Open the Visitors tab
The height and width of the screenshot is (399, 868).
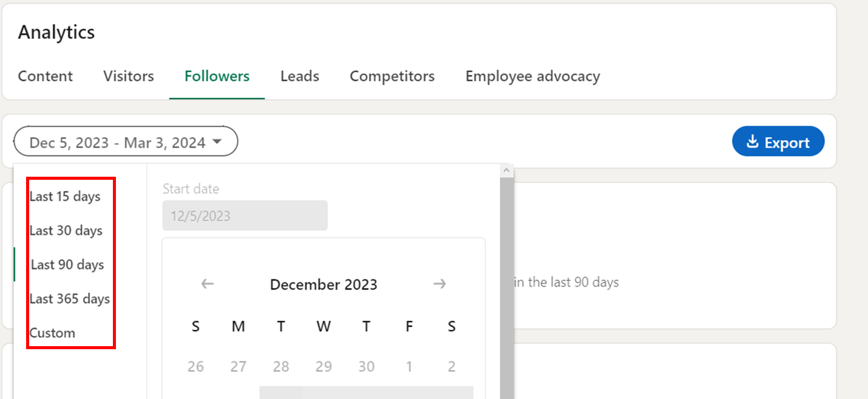click(x=128, y=76)
